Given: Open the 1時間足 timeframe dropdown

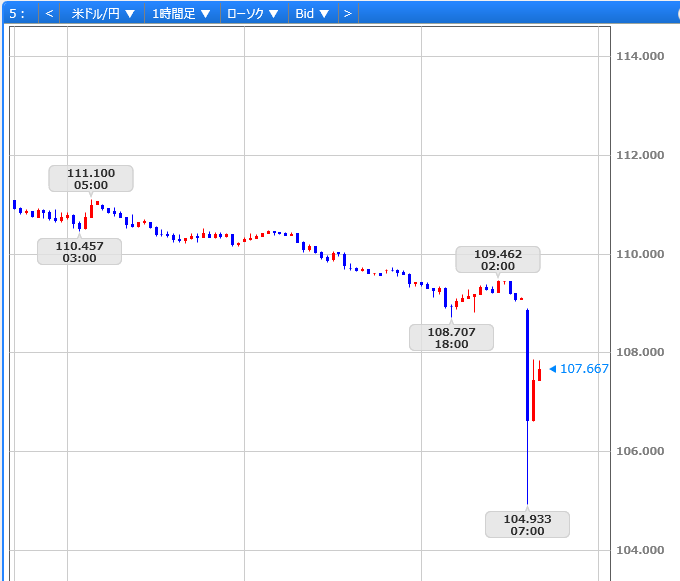Looking at the screenshot, I should coord(181,13).
